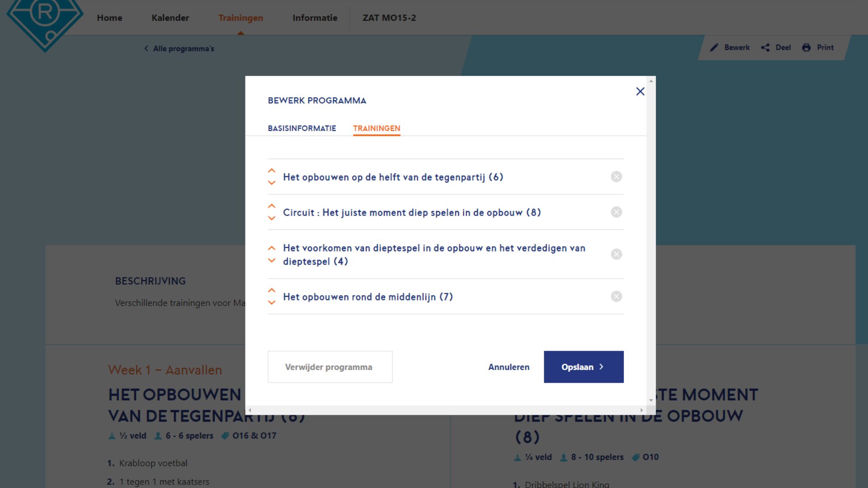The image size is (868, 488).
Task: Close the Bewerk Programma dialog
Action: click(x=640, y=91)
